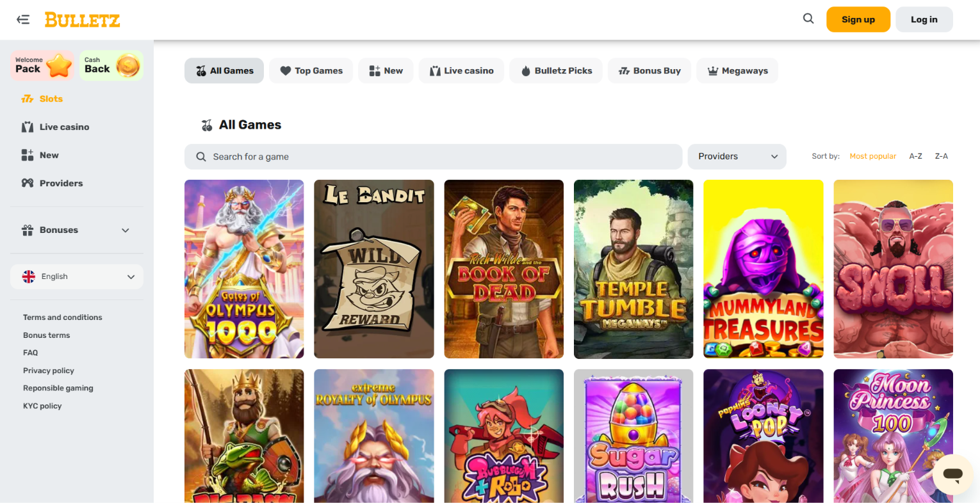
Task: Open the Book of Dead game
Action: click(x=504, y=269)
